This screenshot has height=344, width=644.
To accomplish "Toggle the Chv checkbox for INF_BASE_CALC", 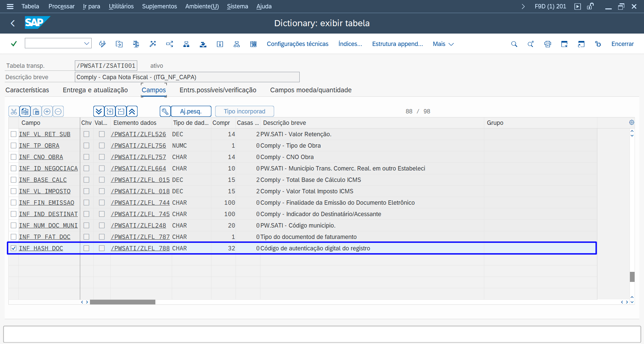I will pos(87,180).
